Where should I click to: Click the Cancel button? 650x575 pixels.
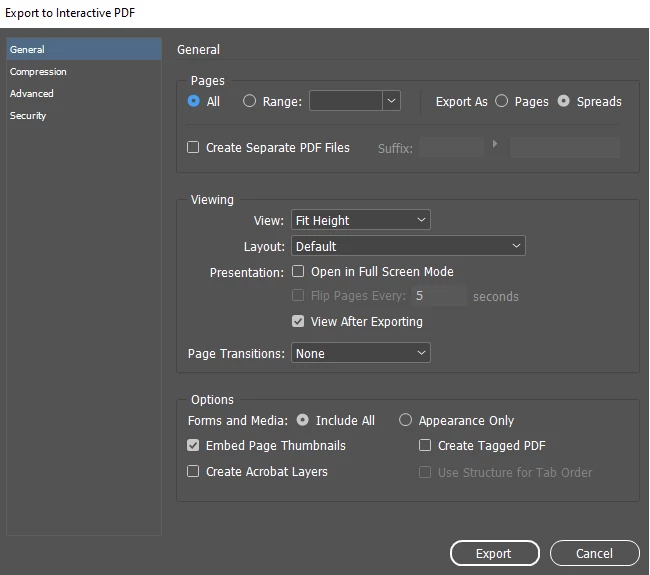click(594, 553)
